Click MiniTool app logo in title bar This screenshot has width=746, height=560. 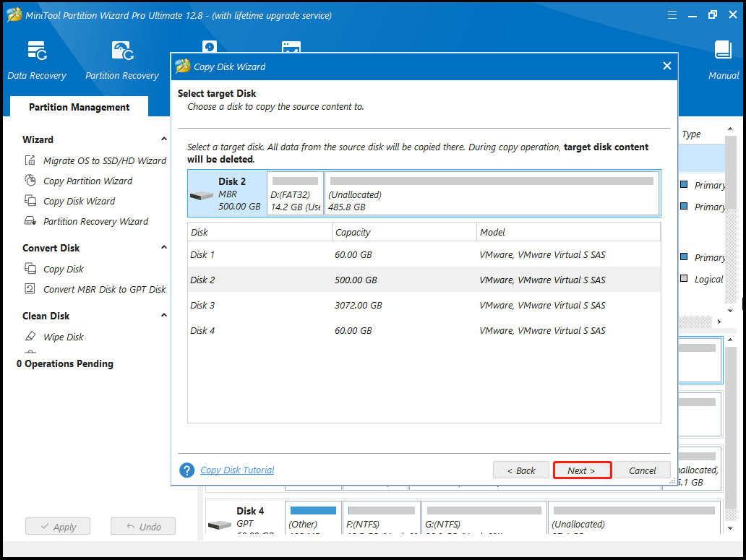click(14, 14)
